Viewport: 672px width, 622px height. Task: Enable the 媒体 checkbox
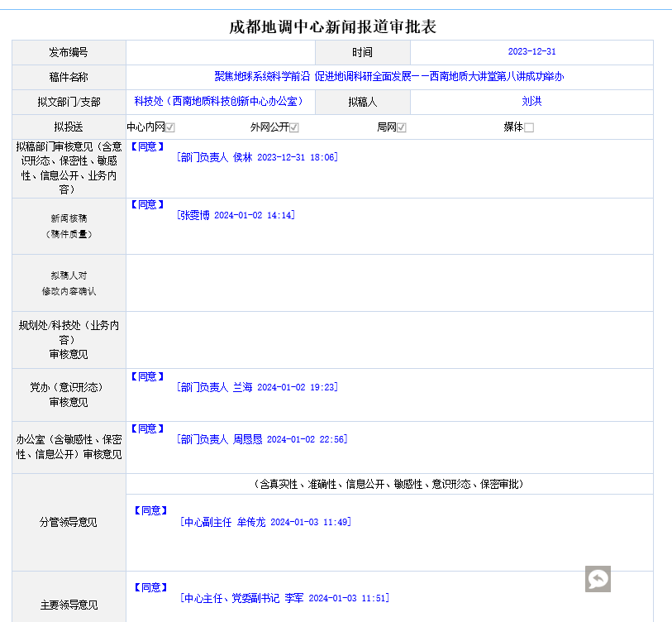click(529, 127)
